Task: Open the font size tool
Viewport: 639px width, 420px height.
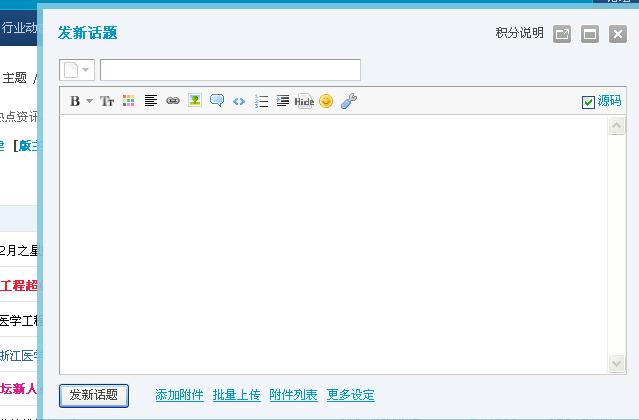Action: [x=107, y=101]
